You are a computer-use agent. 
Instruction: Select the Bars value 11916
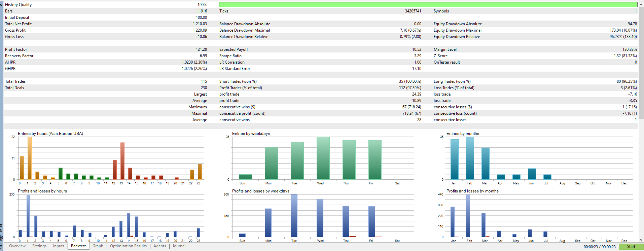point(202,11)
